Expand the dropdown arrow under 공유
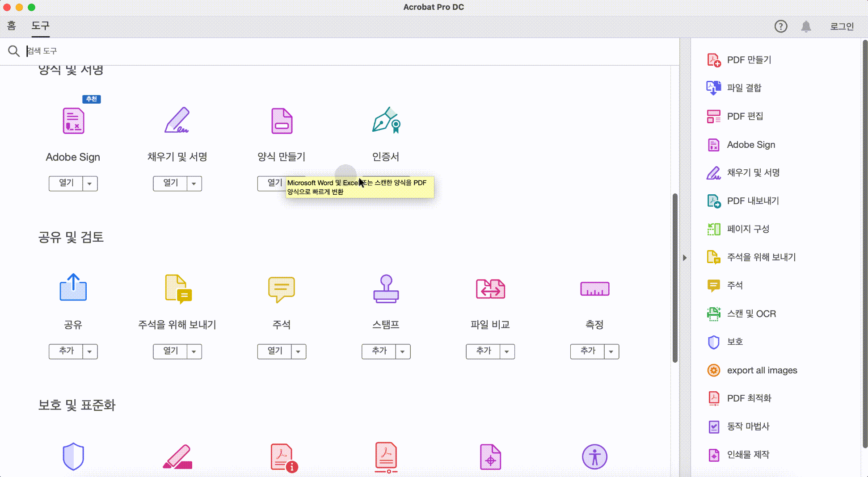The height and width of the screenshot is (477, 868). 90,351
